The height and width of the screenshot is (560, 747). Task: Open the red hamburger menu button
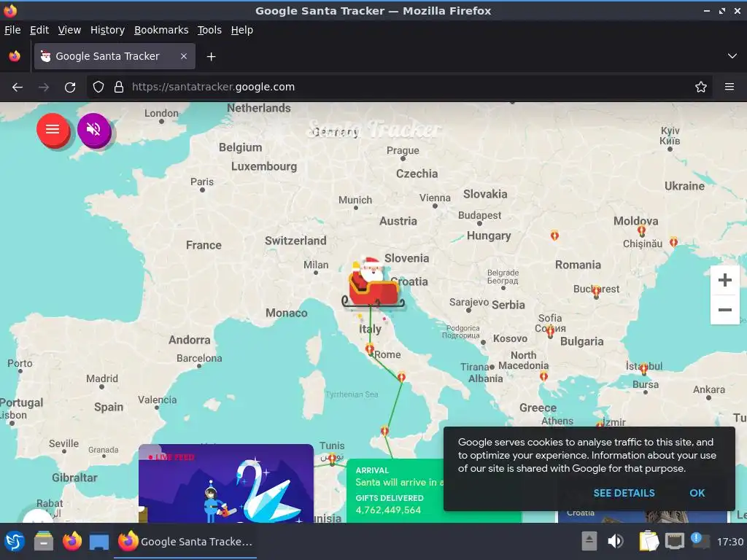(x=53, y=130)
